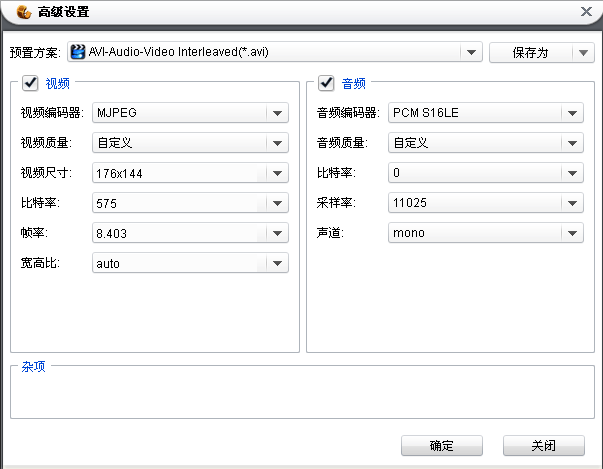
Task: Click the 确定 button
Action: [x=441, y=446]
